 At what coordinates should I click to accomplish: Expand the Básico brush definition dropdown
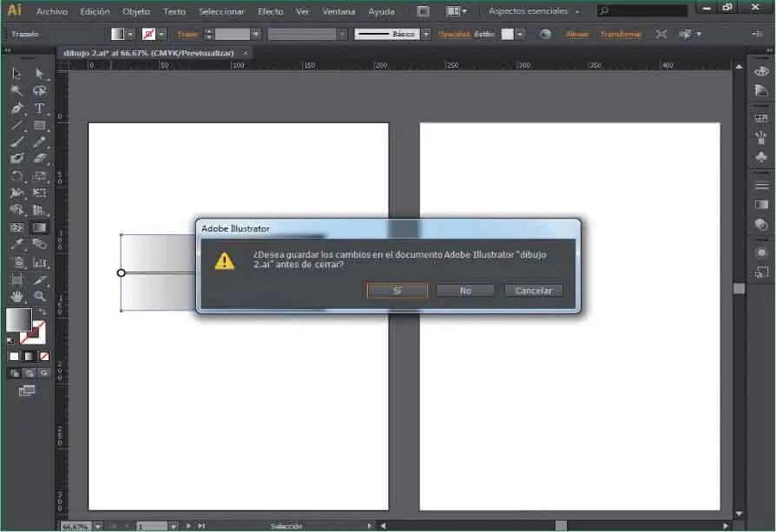pyautogui.click(x=426, y=34)
